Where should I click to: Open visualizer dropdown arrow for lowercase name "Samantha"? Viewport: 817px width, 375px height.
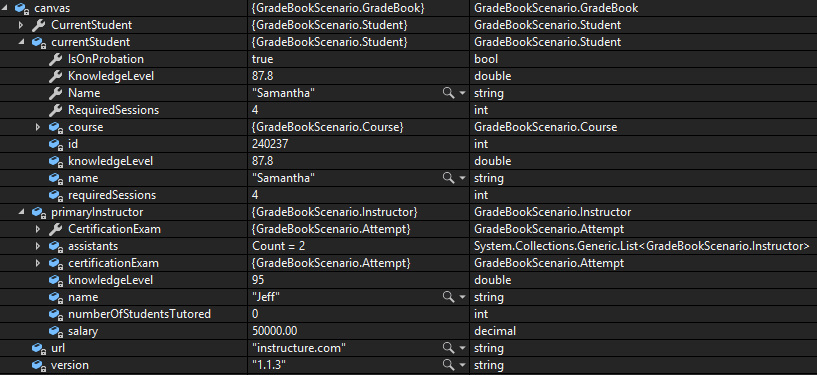(462, 178)
